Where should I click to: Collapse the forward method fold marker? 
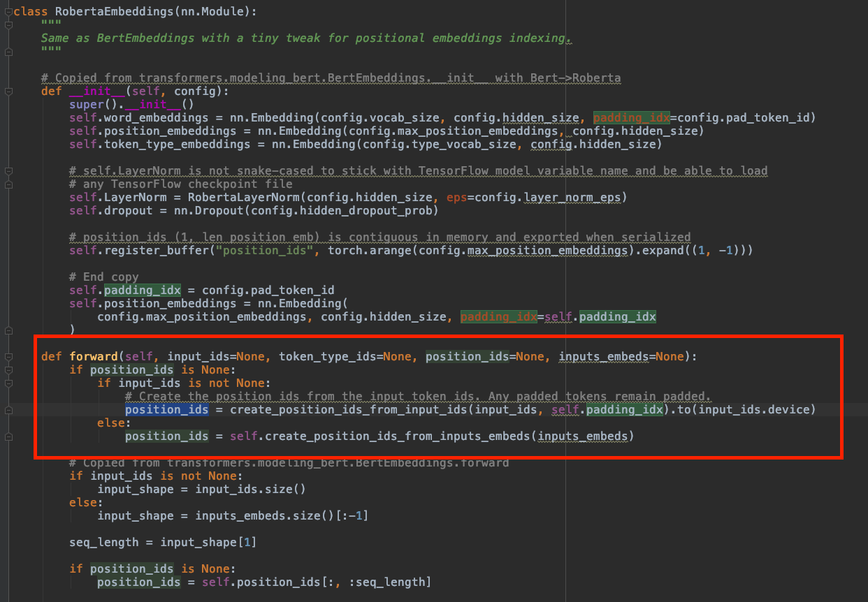coord(8,356)
